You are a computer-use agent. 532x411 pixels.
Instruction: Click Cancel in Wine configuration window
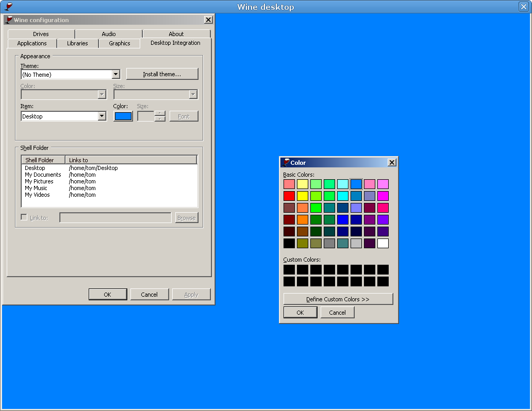pyautogui.click(x=149, y=295)
